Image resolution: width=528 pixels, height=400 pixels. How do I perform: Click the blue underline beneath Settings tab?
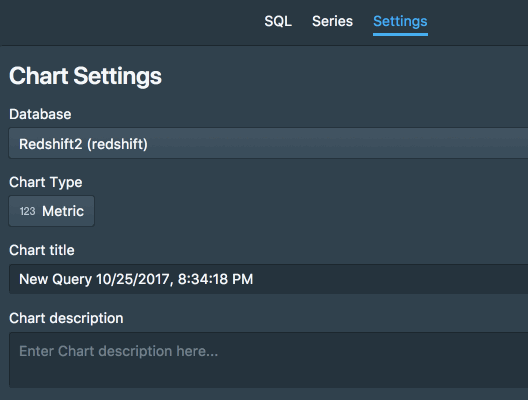click(400, 34)
